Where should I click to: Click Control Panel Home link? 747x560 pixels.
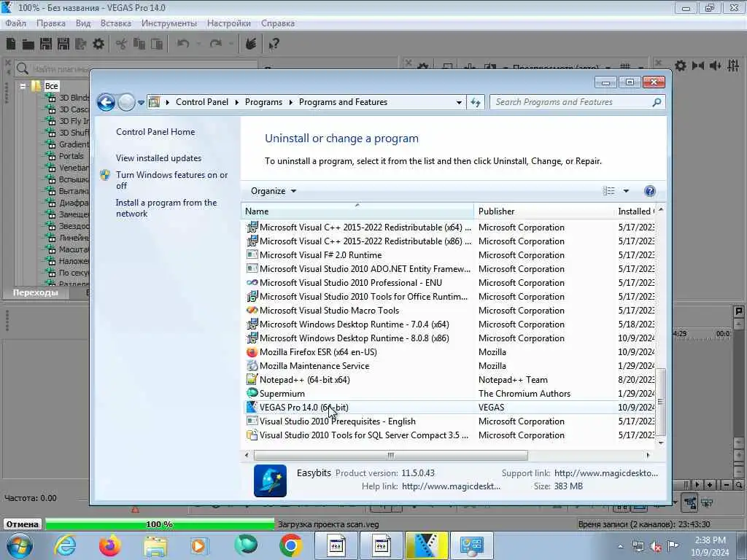[155, 132]
